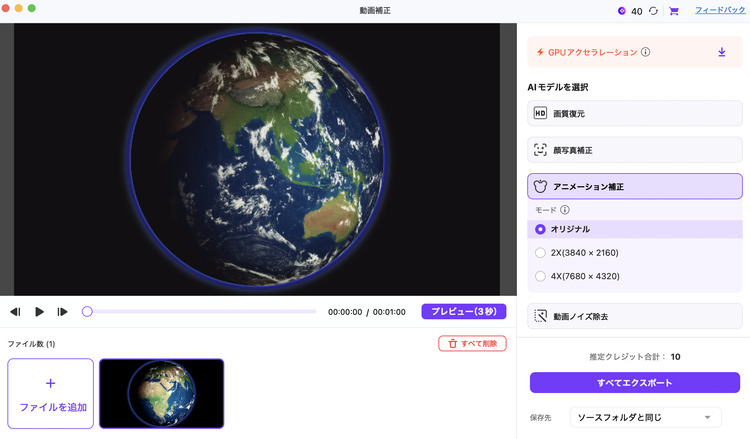Choose the 4X(7680 × 4320) option
750x439 pixels.
tap(541, 277)
